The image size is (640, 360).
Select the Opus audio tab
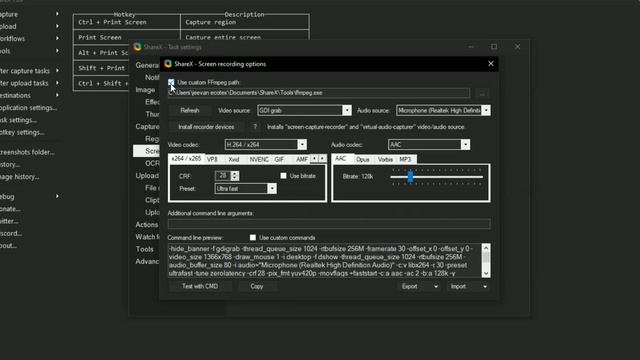[362, 160]
